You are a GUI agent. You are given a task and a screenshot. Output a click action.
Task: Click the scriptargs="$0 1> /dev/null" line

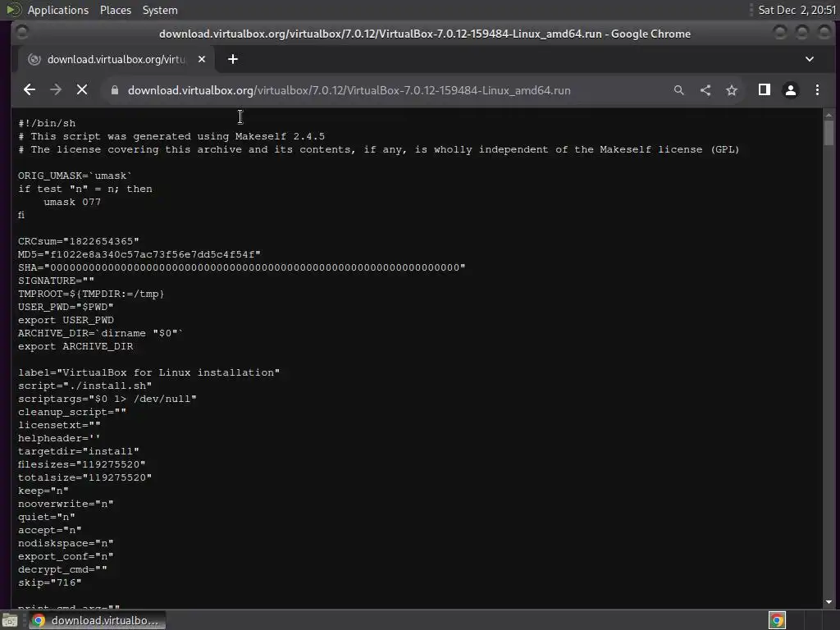pos(107,399)
